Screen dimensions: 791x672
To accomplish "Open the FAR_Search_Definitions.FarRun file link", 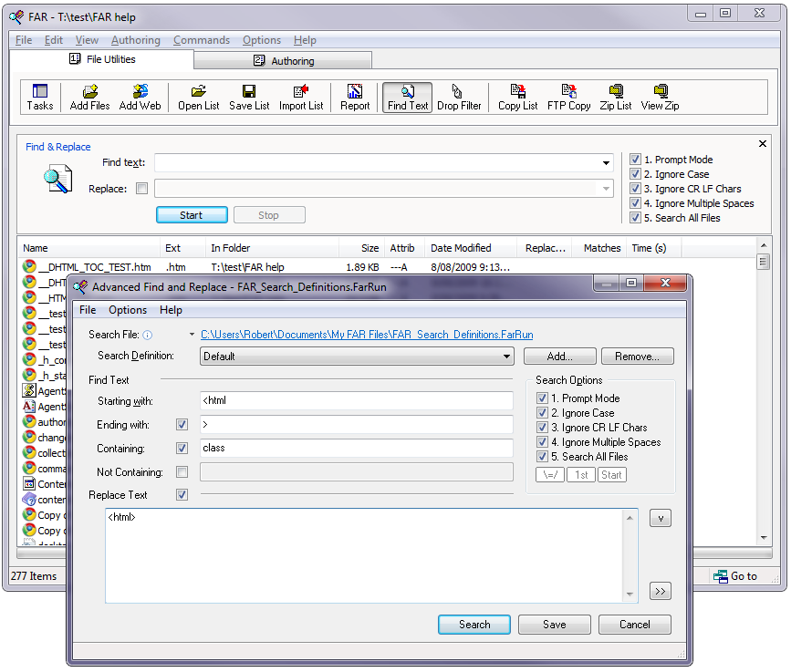I will 367,335.
